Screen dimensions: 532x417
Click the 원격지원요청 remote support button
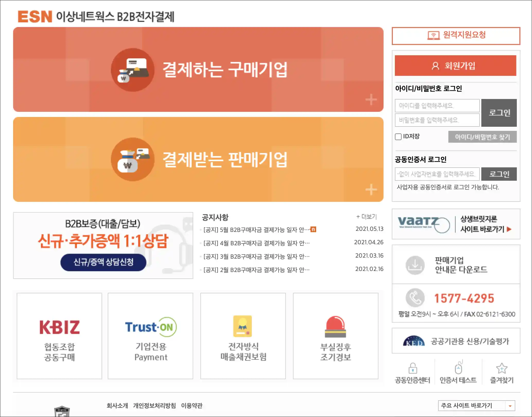click(456, 35)
